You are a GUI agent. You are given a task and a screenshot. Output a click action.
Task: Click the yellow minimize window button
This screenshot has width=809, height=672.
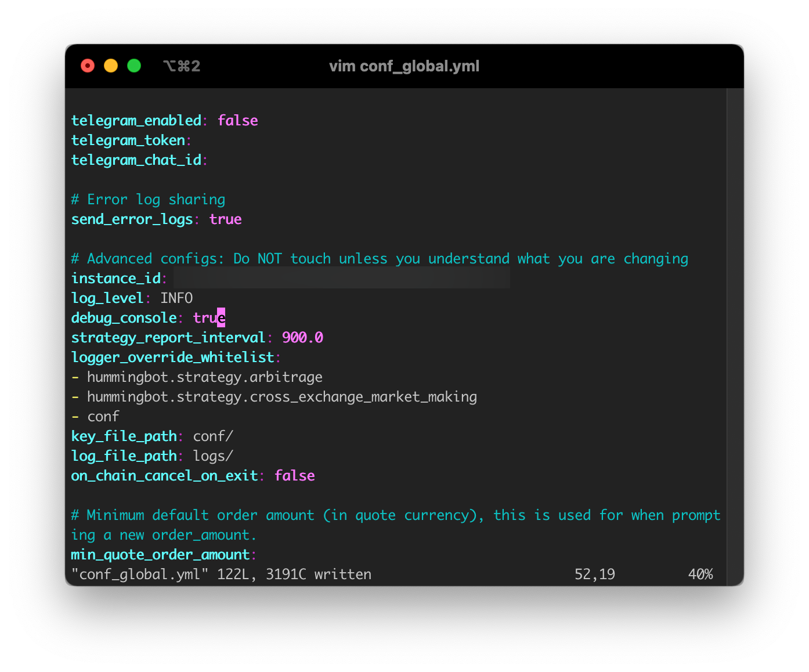[111, 66]
